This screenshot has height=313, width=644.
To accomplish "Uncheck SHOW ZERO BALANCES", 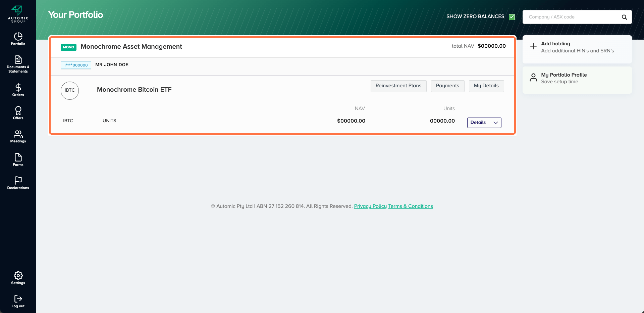I will click(512, 16).
